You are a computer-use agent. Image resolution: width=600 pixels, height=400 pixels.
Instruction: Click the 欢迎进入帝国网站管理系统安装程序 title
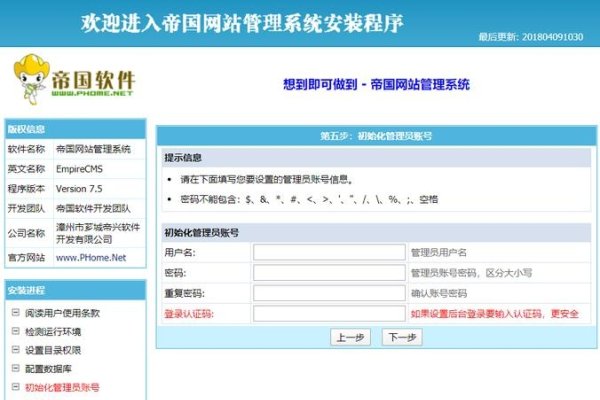(242, 23)
